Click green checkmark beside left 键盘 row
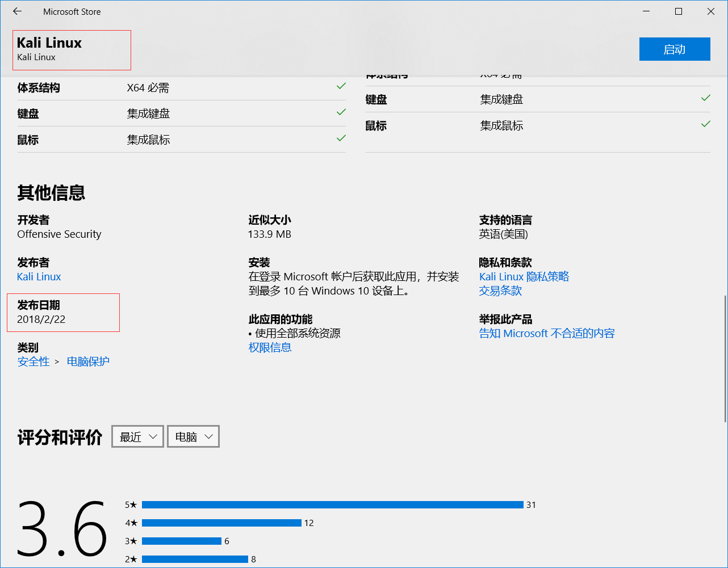This screenshot has height=568, width=728. tap(341, 112)
